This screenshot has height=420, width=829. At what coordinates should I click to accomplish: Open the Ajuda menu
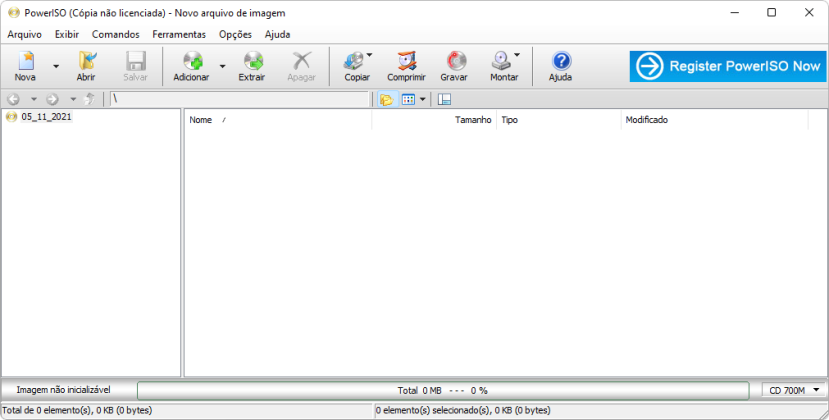[278, 34]
